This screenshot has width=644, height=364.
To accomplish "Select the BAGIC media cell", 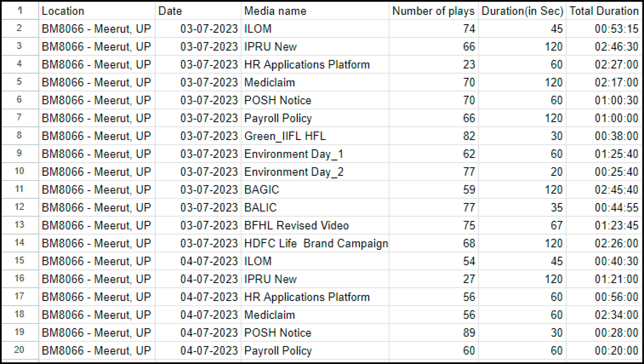I will (x=315, y=189).
